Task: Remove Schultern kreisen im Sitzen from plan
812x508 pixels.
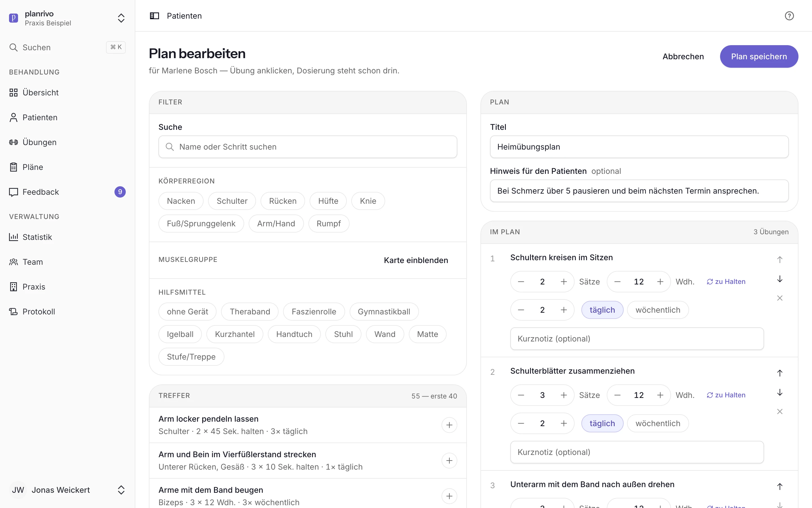Action: pyautogui.click(x=780, y=298)
